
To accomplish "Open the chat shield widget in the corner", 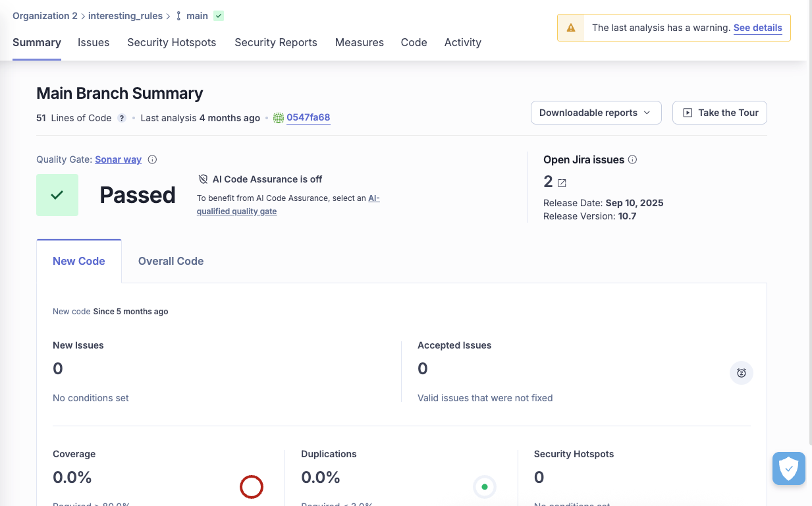I will pos(788,468).
